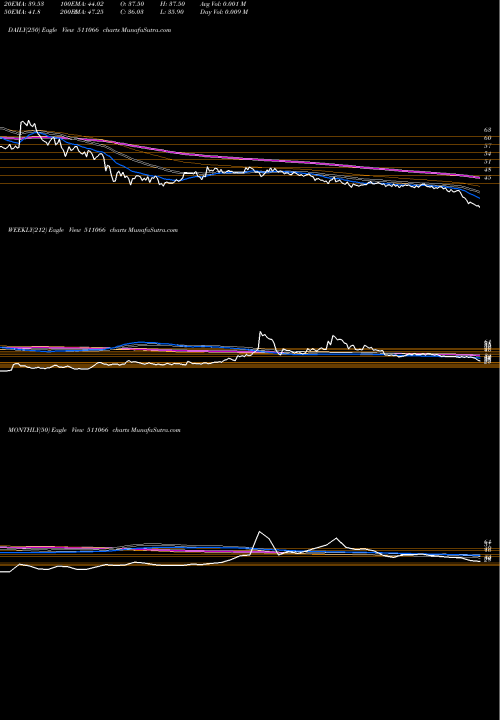Click the 45 price axis label
This screenshot has height=720, width=500.
coord(488,177)
